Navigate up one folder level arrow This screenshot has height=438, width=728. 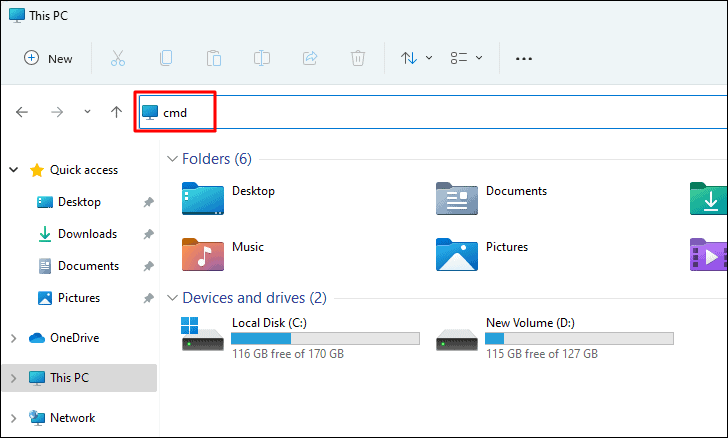pos(117,112)
